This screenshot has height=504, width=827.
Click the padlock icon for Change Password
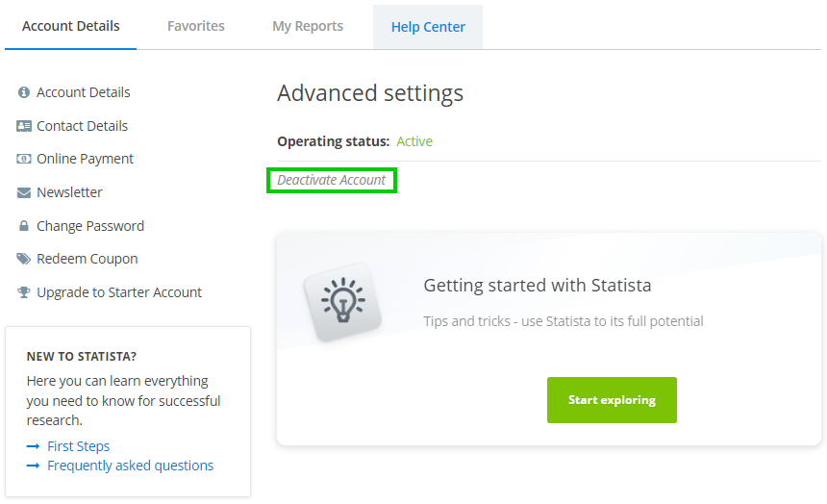click(x=24, y=226)
